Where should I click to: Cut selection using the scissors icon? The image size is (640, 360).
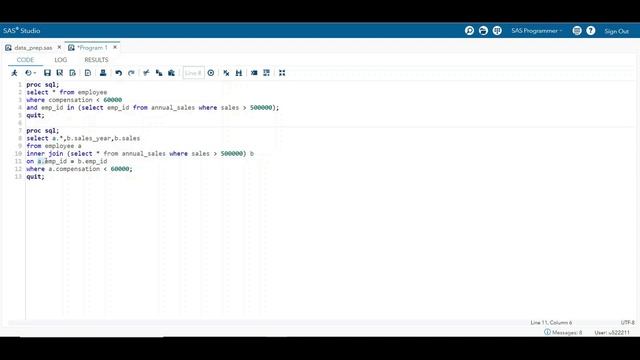(146, 73)
